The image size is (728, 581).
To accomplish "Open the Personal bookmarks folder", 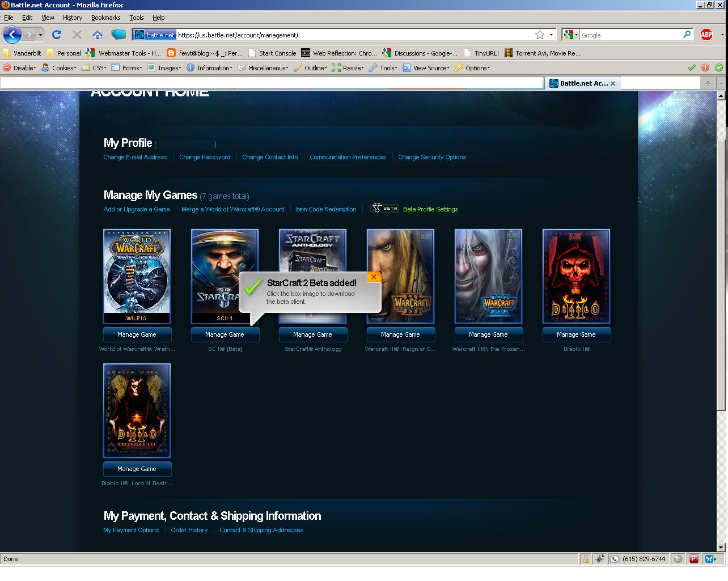I will click(64, 53).
